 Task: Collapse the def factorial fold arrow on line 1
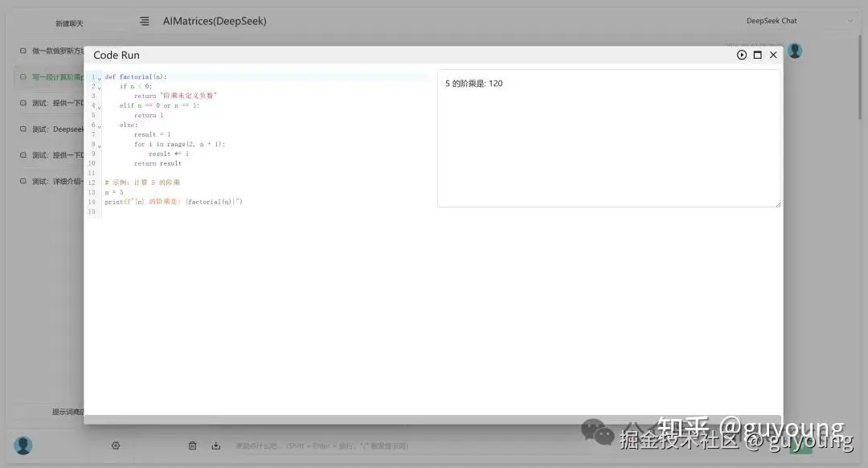click(x=100, y=78)
